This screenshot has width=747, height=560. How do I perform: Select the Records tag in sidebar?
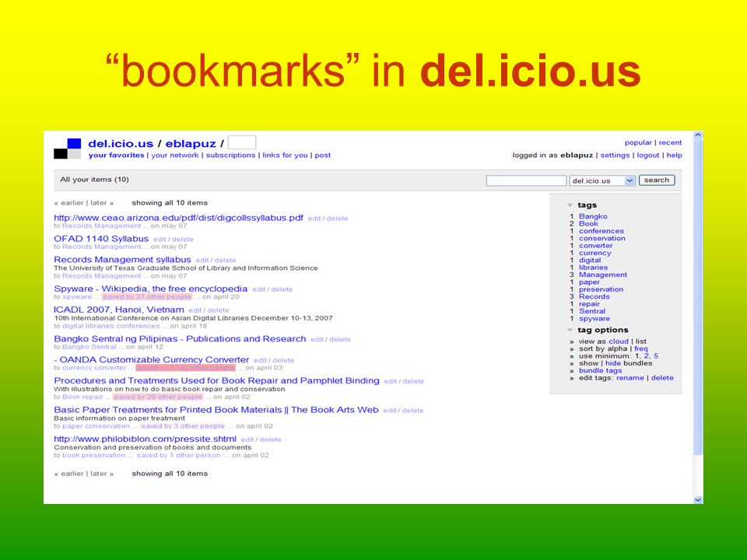click(594, 296)
